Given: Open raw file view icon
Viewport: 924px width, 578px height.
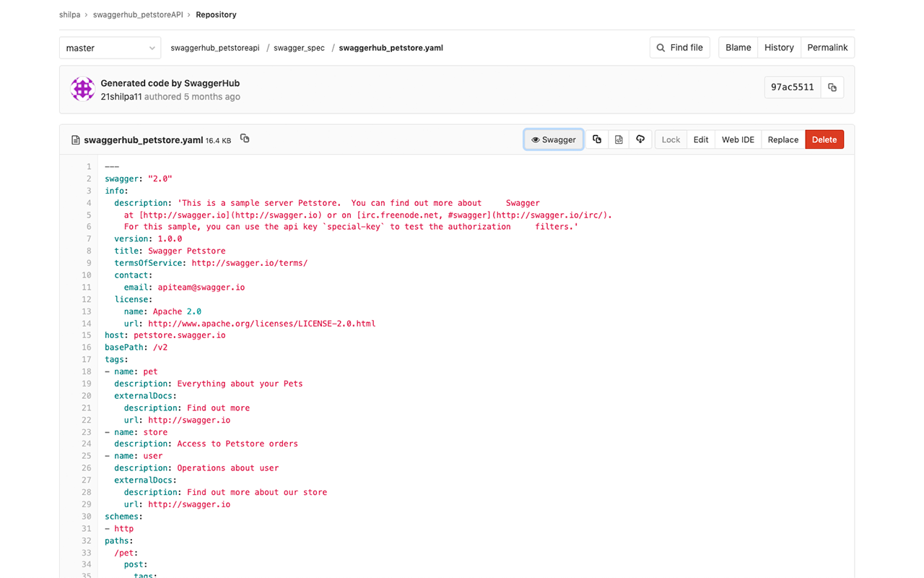Looking at the screenshot, I should coord(619,139).
